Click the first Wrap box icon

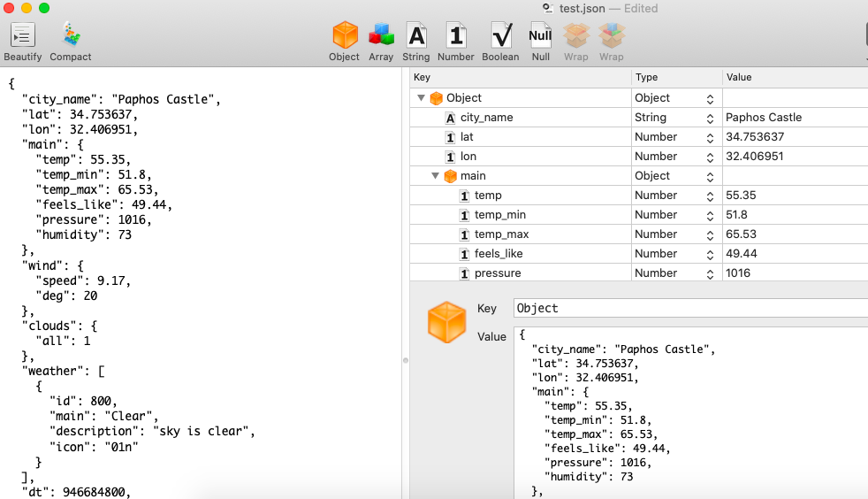[576, 35]
